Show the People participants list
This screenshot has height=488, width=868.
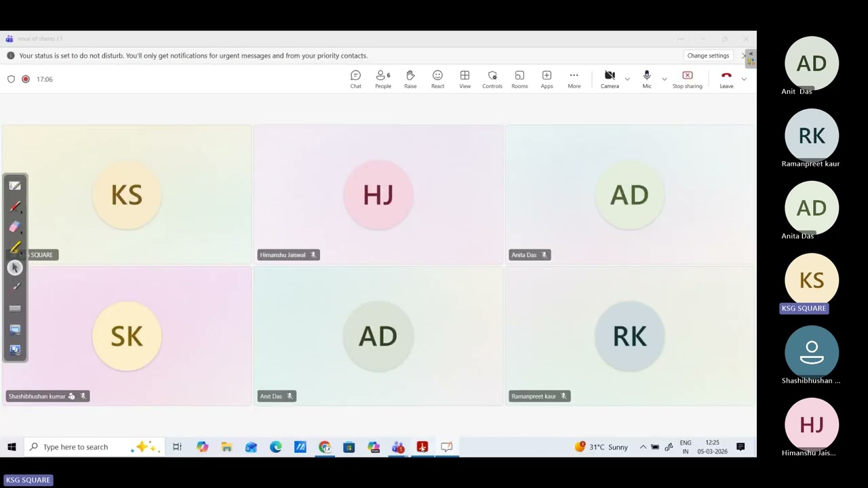coord(383,79)
